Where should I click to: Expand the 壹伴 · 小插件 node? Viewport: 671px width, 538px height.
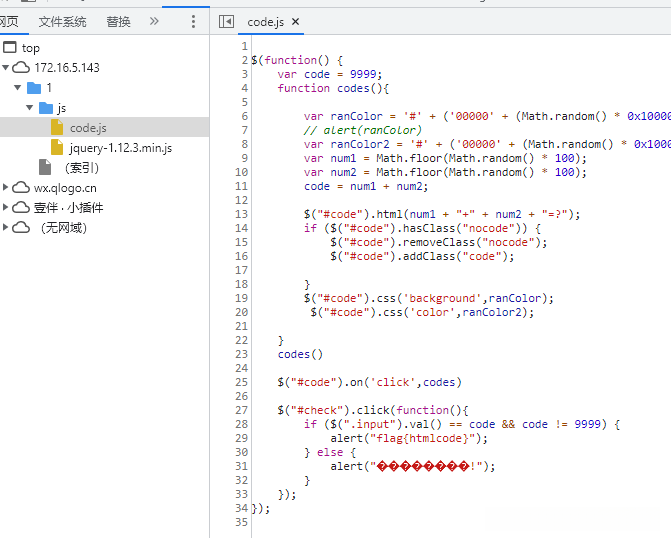click(6, 207)
